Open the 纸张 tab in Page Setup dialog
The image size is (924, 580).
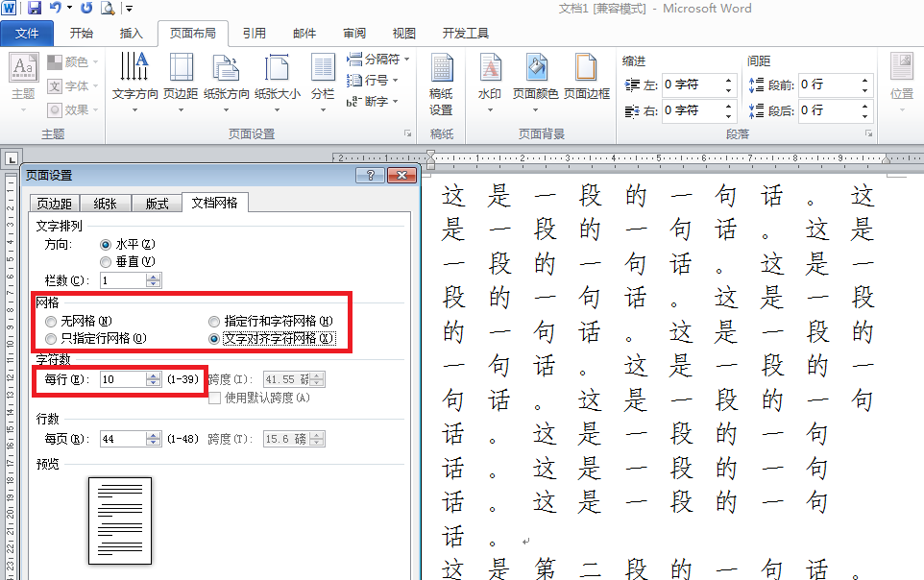point(105,204)
